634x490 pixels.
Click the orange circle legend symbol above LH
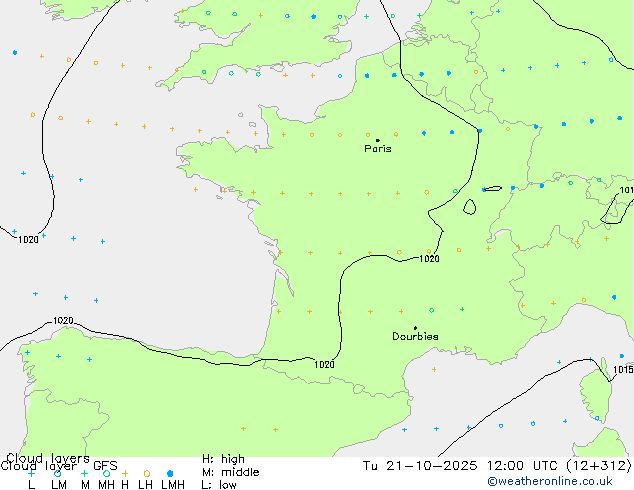click(x=147, y=473)
